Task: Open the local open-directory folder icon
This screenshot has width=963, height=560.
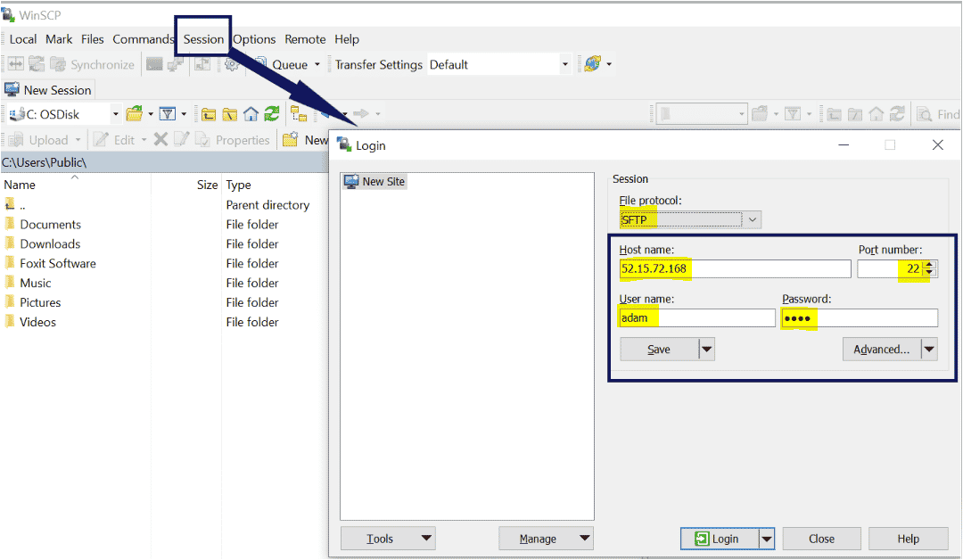Action: tap(134, 113)
